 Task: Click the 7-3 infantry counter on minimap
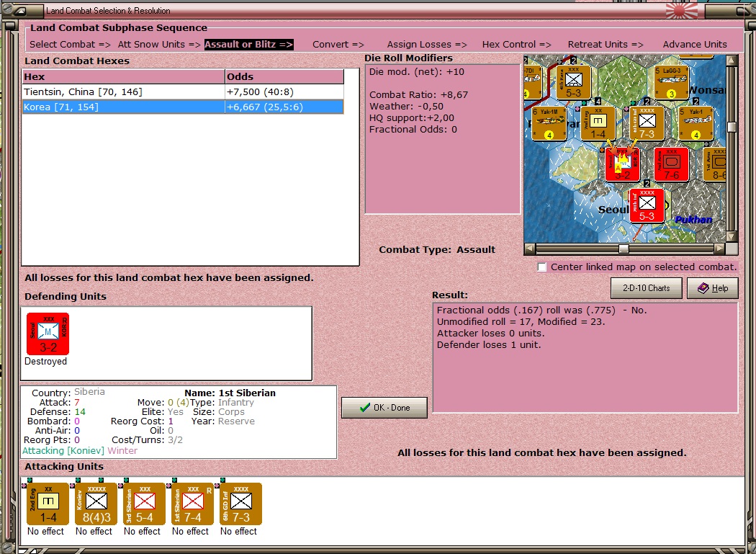tap(647, 123)
